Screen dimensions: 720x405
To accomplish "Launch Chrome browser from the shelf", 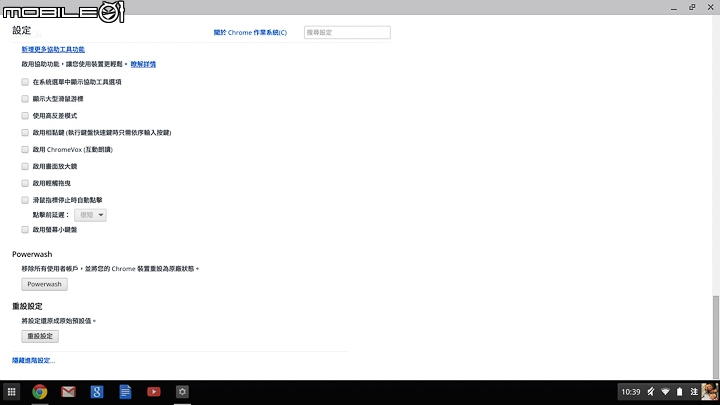I will tap(39, 392).
